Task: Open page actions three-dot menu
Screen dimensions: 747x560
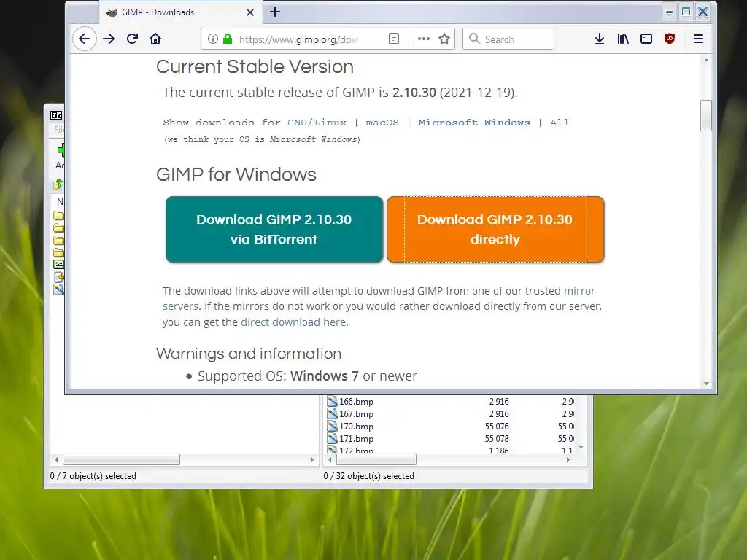Action: (424, 39)
